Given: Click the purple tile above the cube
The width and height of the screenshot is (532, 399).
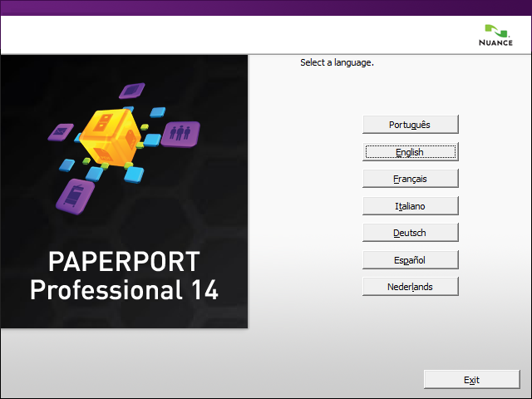Looking at the screenshot, I should click(135, 90).
